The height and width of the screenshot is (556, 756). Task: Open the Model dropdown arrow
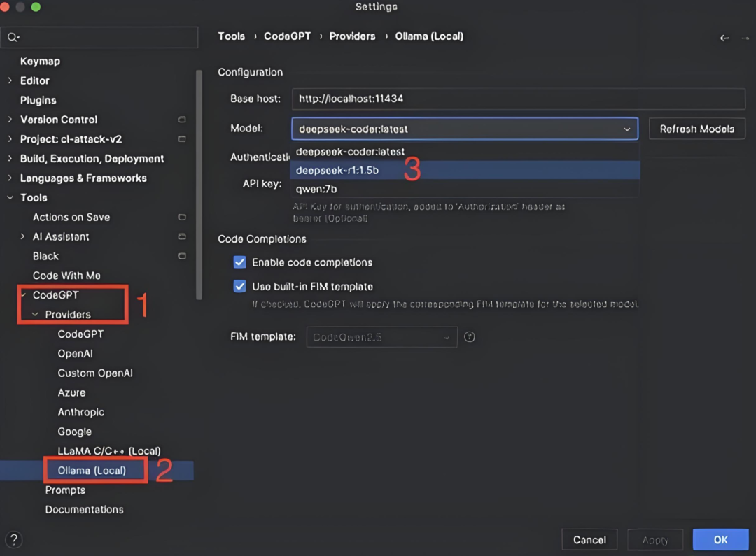[x=626, y=129]
